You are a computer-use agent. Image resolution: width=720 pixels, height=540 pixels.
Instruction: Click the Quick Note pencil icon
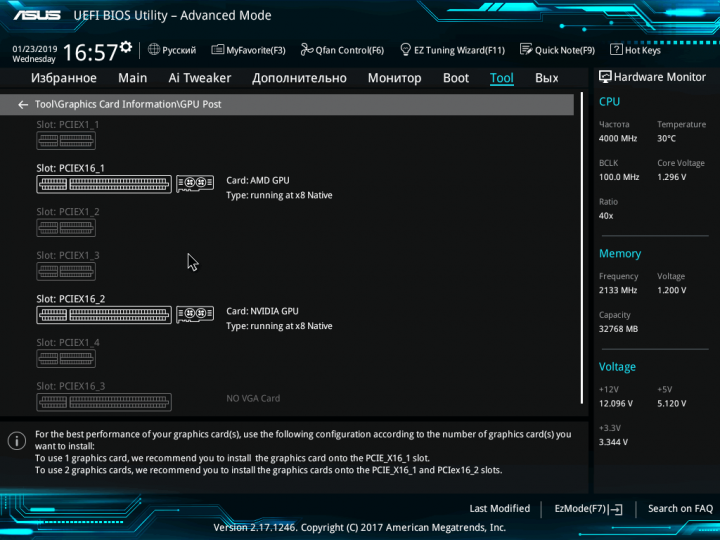(x=526, y=50)
